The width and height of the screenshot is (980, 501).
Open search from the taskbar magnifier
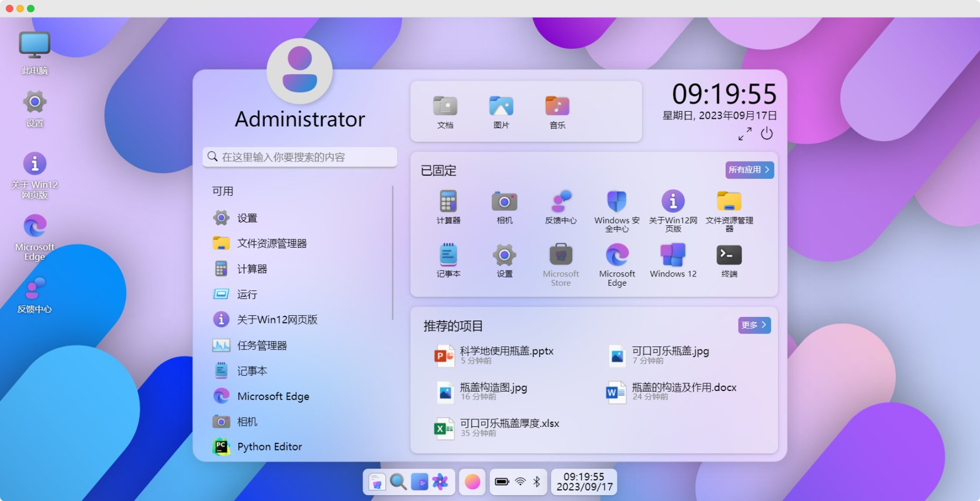pyautogui.click(x=398, y=482)
